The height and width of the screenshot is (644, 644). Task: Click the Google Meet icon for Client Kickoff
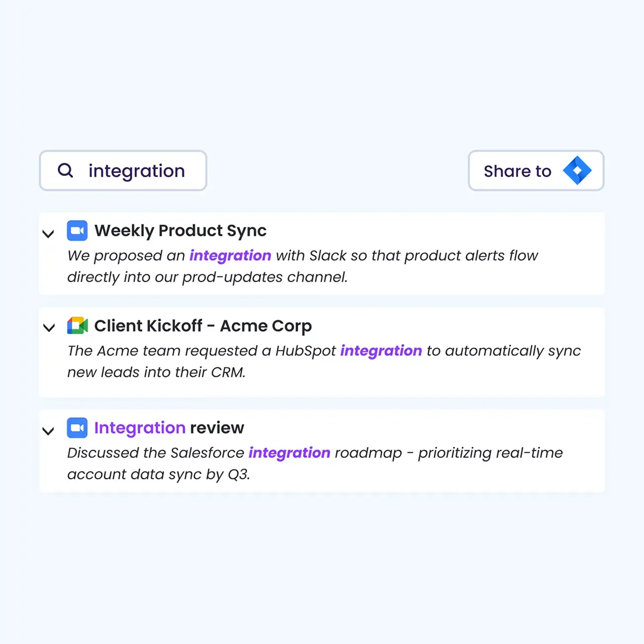(x=77, y=326)
